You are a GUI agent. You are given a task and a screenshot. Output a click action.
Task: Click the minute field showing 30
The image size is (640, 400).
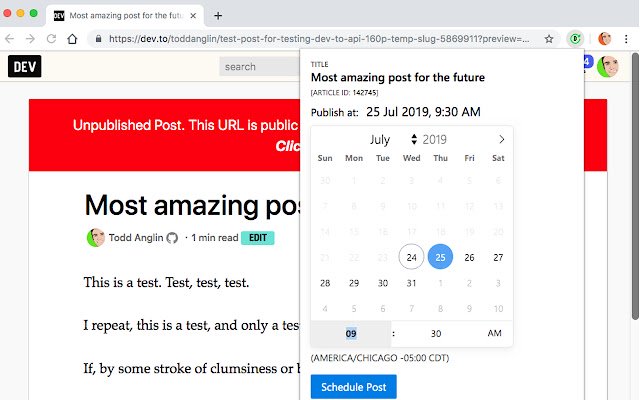pyautogui.click(x=436, y=333)
